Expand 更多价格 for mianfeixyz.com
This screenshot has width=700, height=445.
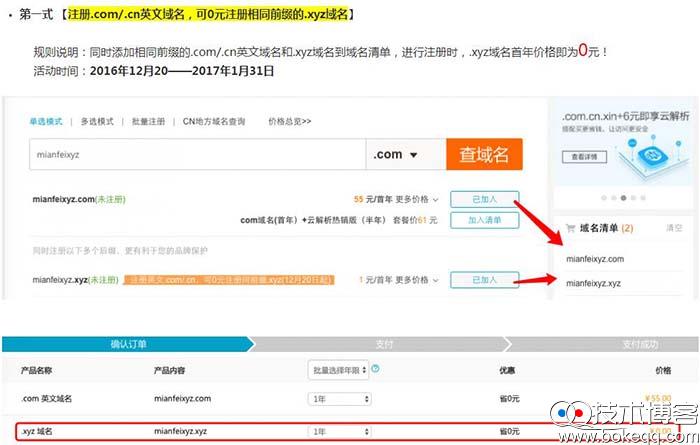[x=418, y=199]
